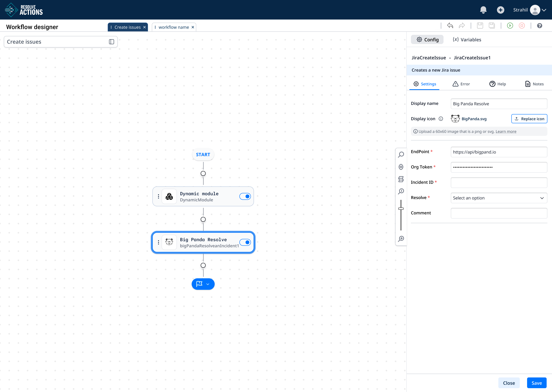Image resolution: width=552 pixels, height=392 pixels.
Task: Expand the blue flag end node dropdown
Action: [208, 284]
